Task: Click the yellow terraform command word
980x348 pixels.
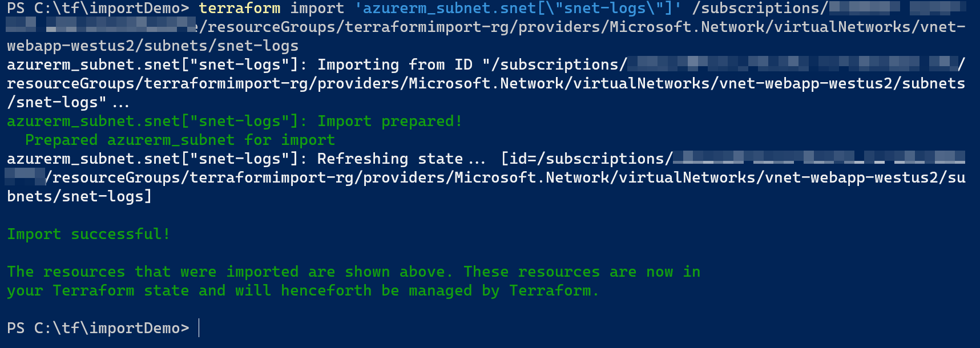Action: tap(239, 8)
